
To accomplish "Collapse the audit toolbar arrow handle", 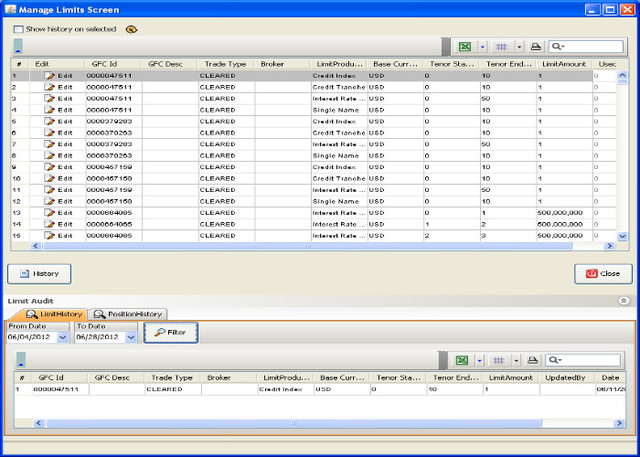I will 21,360.
